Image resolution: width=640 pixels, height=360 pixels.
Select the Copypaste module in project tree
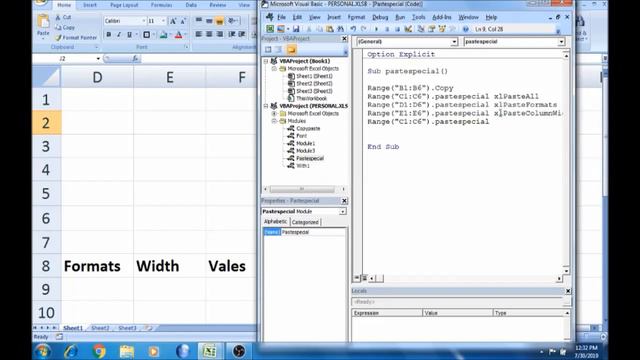coord(308,129)
